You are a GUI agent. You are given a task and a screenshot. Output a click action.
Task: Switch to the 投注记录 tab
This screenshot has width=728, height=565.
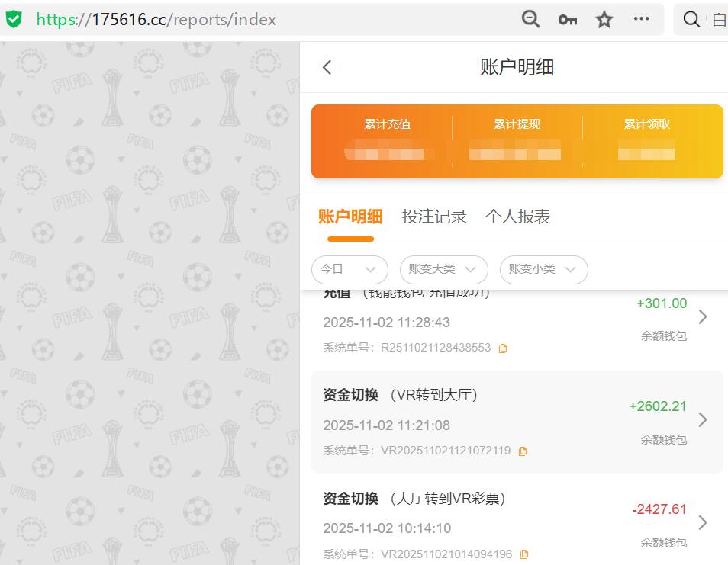(435, 217)
